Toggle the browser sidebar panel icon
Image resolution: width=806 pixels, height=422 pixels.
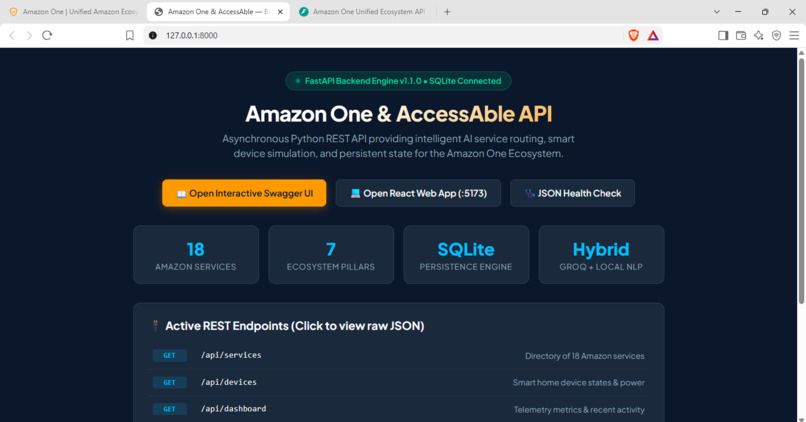[x=723, y=35]
